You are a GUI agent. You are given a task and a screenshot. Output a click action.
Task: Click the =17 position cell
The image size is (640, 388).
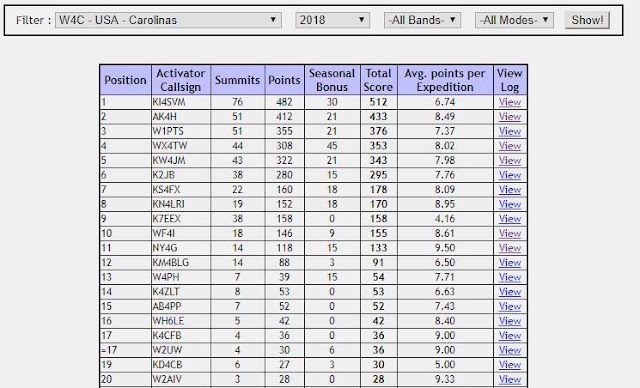coord(125,350)
